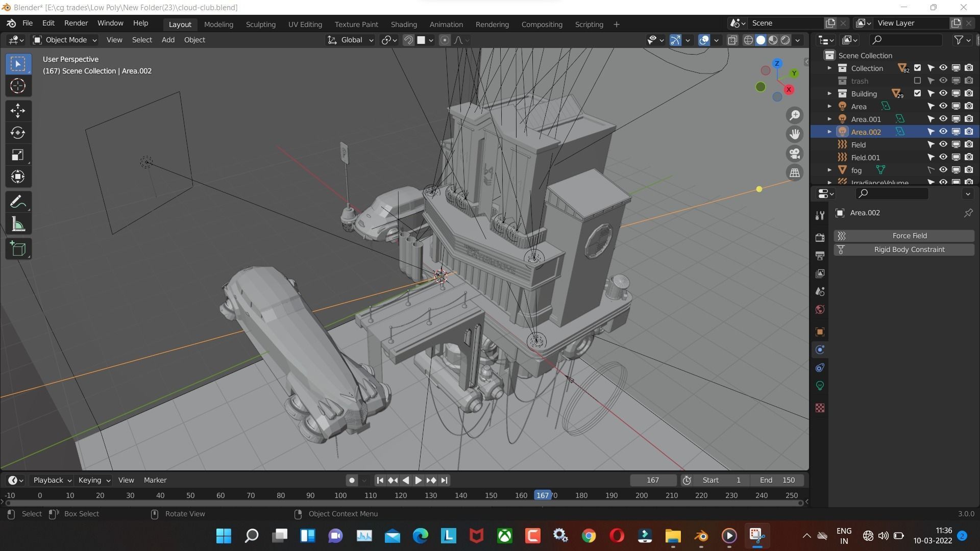The height and width of the screenshot is (551, 980).
Task: Uncheck the Collection exclude checkbox
Action: pyautogui.click(x=917, y=68)
